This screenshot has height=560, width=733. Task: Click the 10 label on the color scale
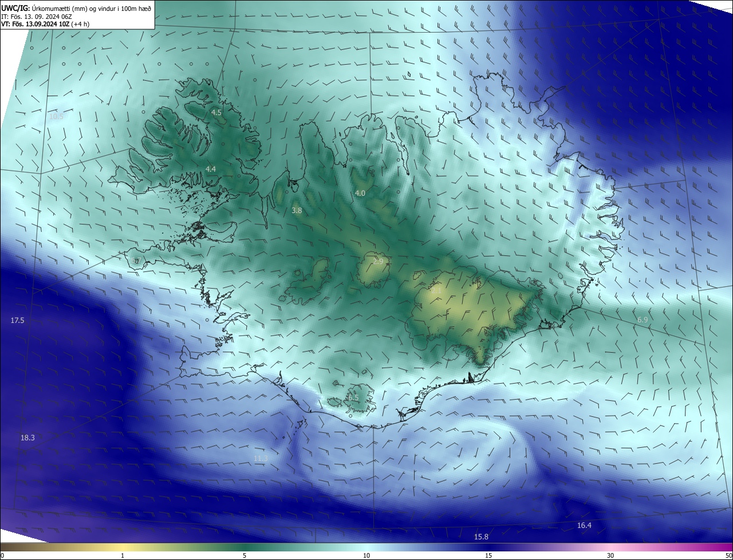tap(366, 556)
